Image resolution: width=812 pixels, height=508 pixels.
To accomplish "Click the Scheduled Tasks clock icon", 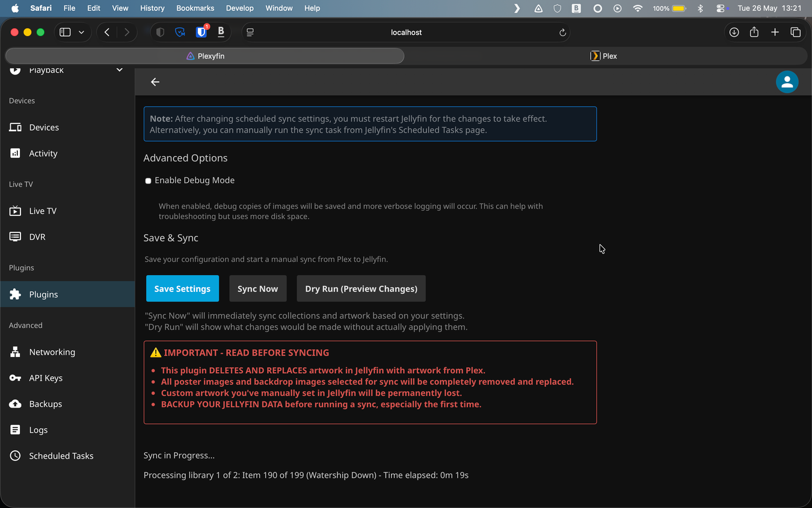I will (15, 456).
